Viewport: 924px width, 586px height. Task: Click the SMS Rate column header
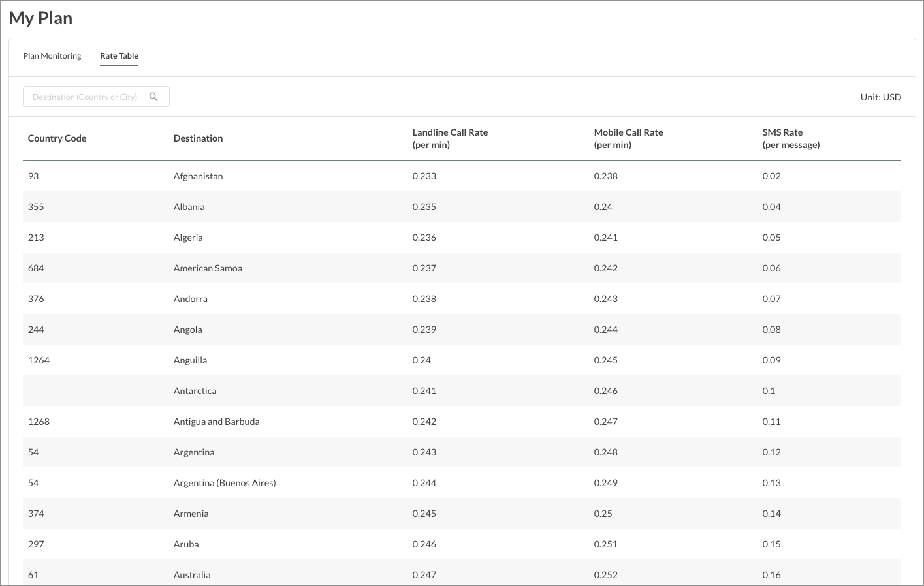[x=791, y=138]
